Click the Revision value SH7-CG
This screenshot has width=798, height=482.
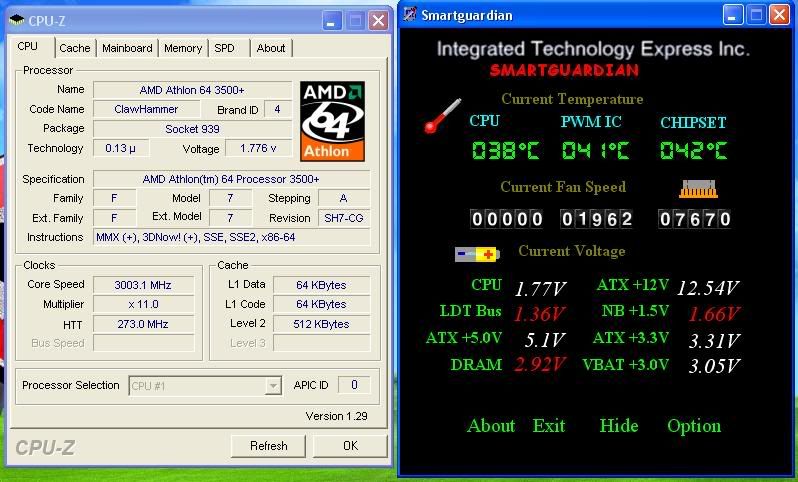[x=344, y=218]
